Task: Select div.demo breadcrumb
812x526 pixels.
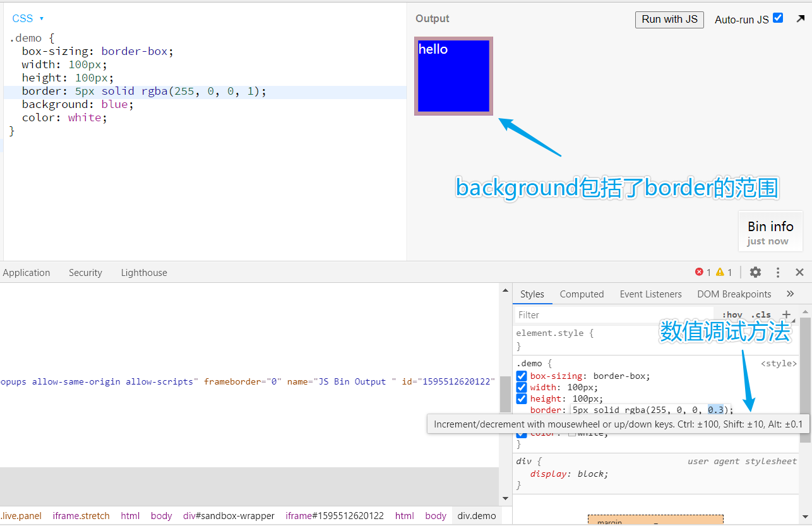Action: click(477, 516)
